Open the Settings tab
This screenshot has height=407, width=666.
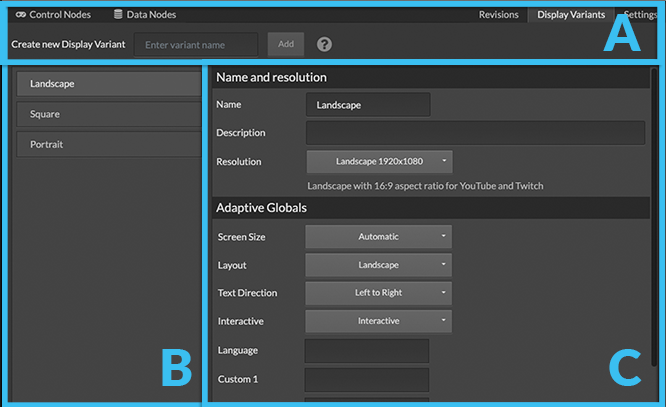[640, 14]
